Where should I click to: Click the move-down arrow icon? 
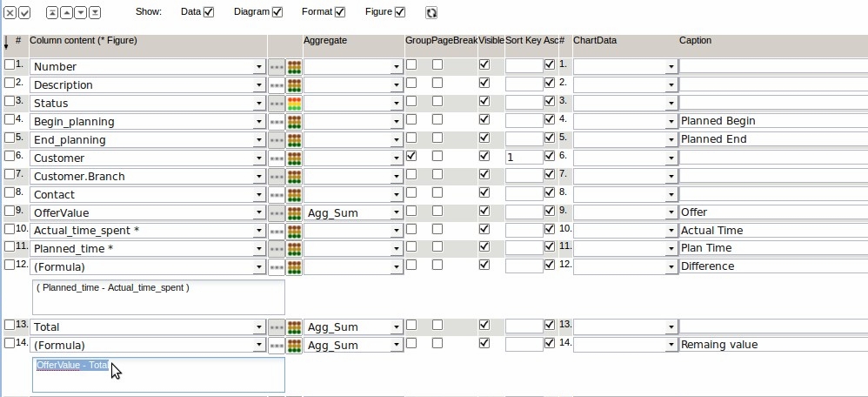81,13
